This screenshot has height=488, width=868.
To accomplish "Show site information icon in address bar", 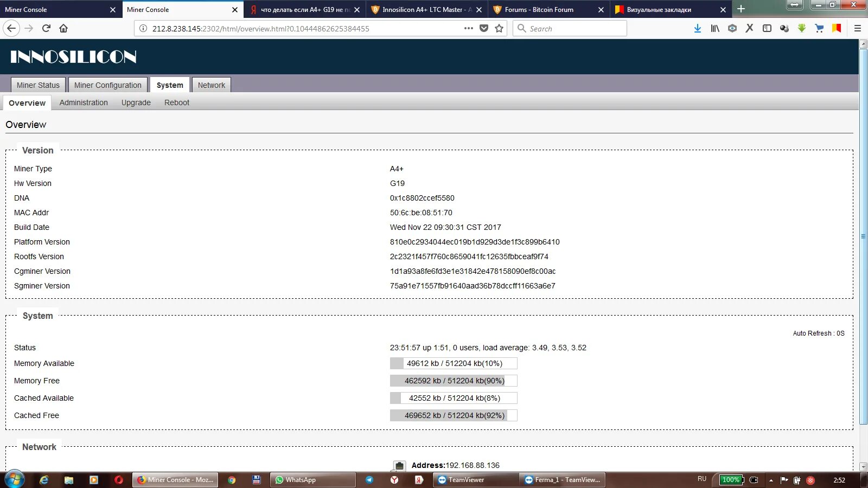I will tap(143, 28).
